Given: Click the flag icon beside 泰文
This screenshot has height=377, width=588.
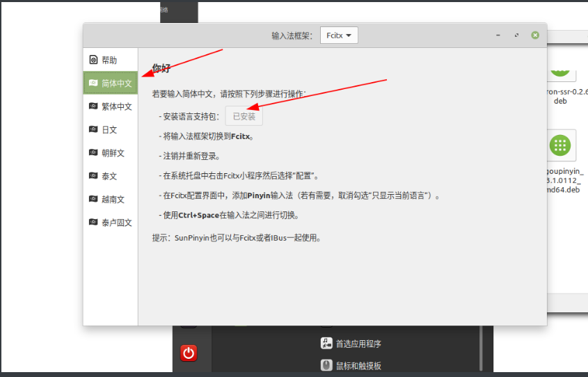Looking at the screenshot, I should pyautogui.click(x=93, y=176).
